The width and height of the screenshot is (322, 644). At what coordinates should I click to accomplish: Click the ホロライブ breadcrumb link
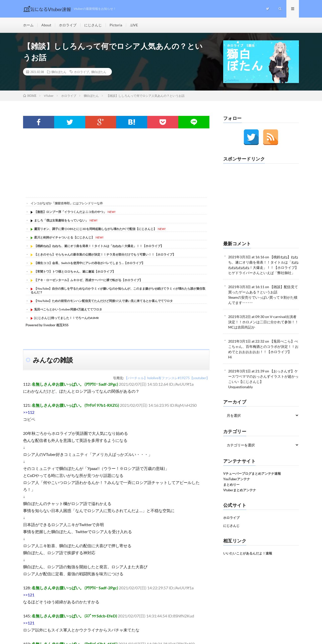(69, 96)
